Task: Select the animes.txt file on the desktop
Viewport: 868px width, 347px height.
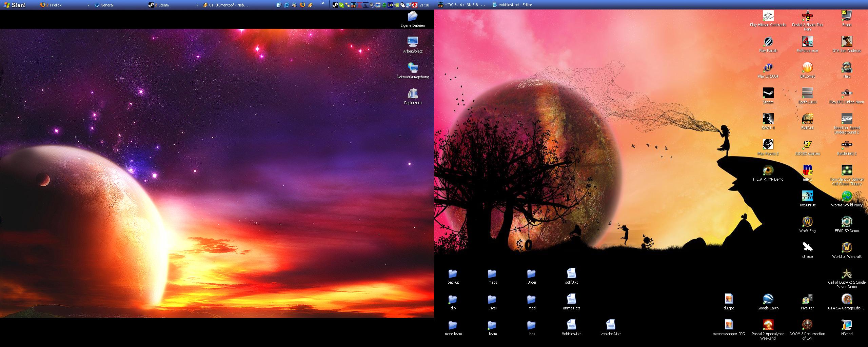Action: click(x=571, y=300)
